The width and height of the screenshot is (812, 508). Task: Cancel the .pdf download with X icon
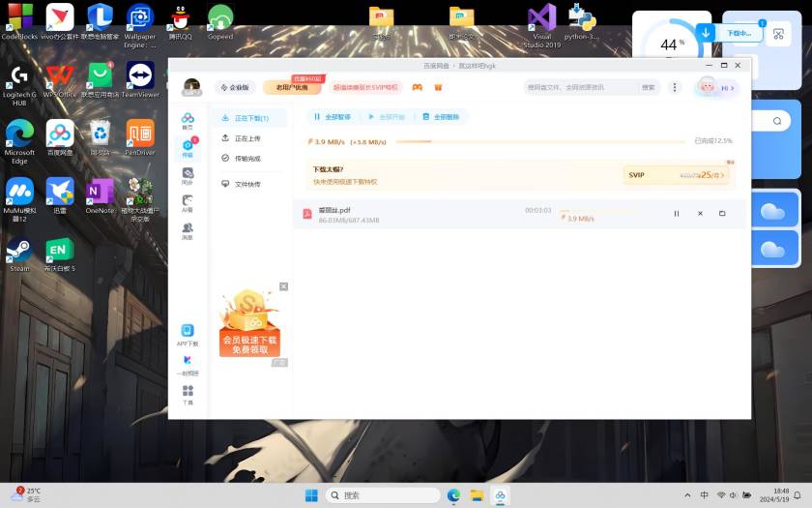pyautogui.click(x=700, y=214)
